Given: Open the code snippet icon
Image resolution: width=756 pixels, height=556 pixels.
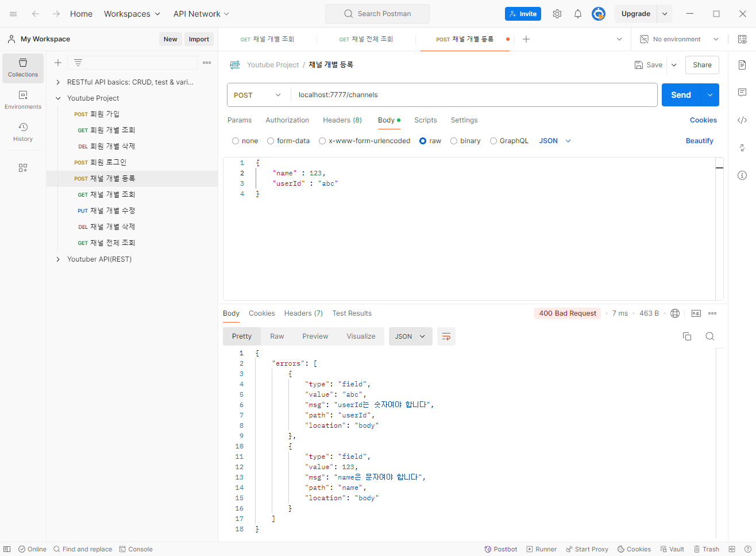Looking at the screenshot, I should pos(742,120).
